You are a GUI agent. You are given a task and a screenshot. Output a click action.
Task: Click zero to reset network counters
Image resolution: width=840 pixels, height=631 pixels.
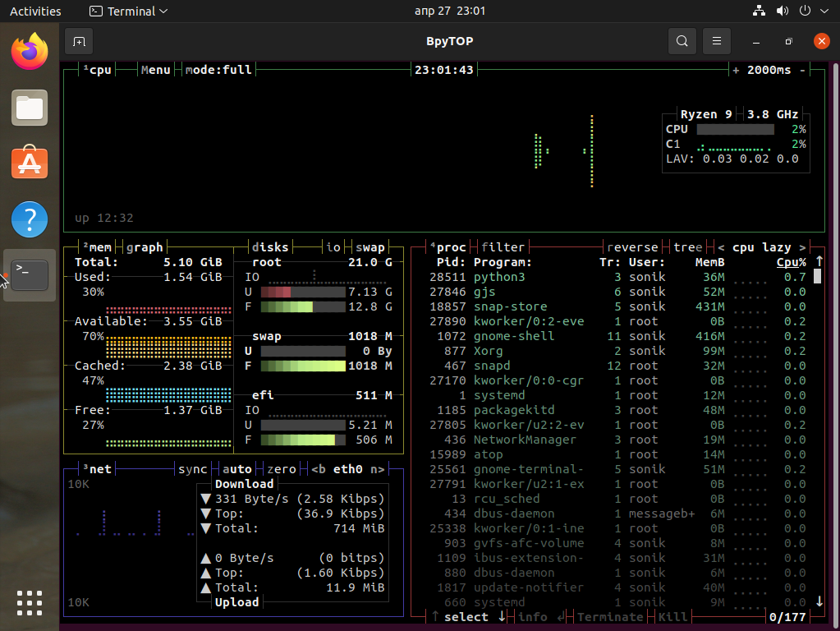pyautogui.click(x=282, y=469)
